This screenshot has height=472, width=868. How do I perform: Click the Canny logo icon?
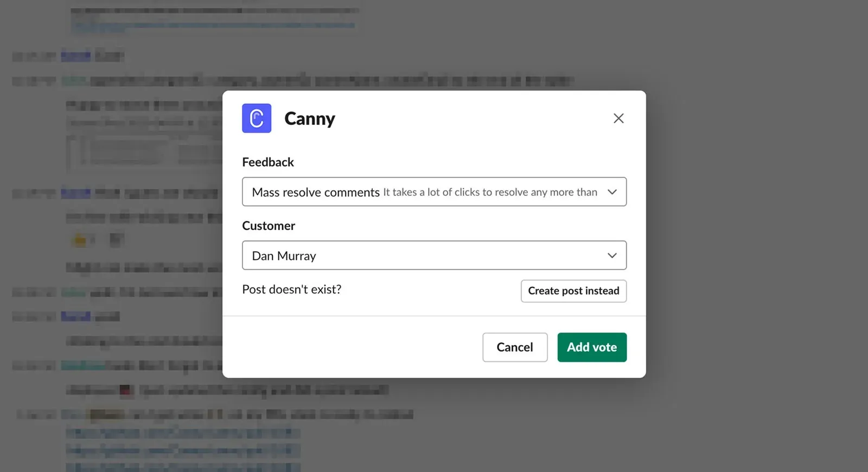coord(256,118)
